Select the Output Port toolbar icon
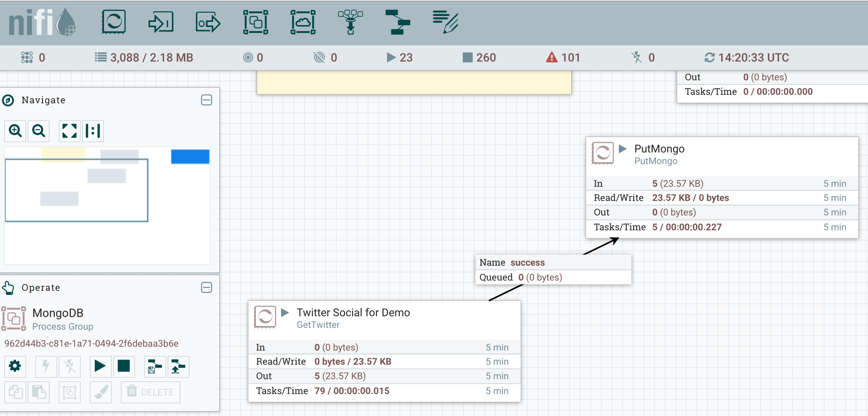Image resolution: width=868 pixels, height=416 pixels. coord(208,22)
